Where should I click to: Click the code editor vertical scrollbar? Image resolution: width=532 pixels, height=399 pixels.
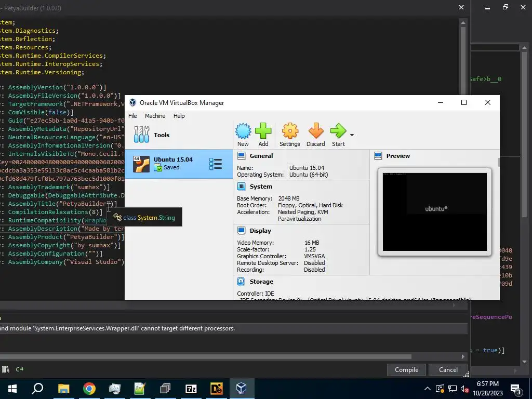[463, 61]
